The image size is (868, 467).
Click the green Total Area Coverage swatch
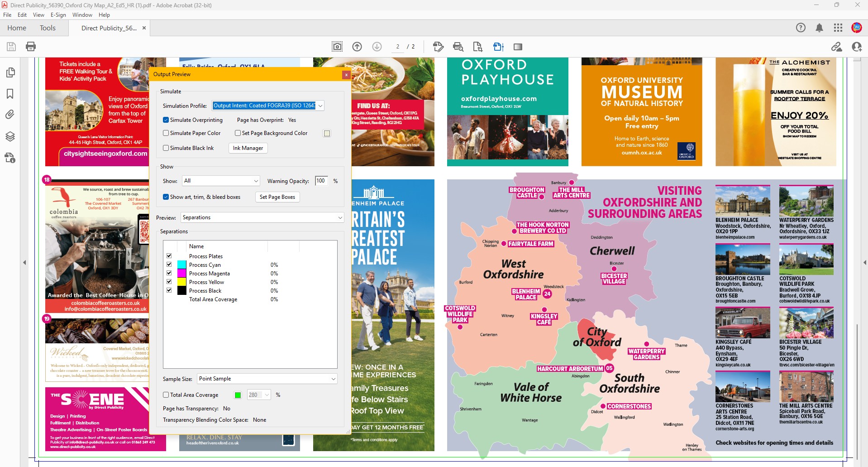[238, 395]
